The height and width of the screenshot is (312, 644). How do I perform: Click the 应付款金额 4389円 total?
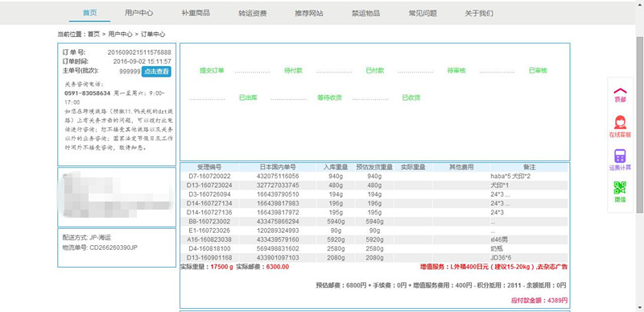pyautogui.click(x=539, y=301)
